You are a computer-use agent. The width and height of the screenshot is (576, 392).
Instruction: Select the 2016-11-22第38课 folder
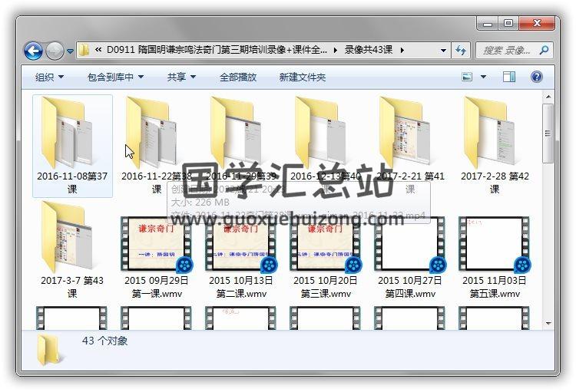pyautogui.click(x=157, y=146)
